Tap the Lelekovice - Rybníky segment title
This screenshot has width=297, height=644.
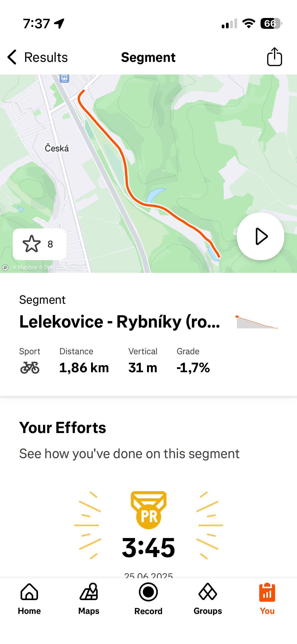point(120,322)
